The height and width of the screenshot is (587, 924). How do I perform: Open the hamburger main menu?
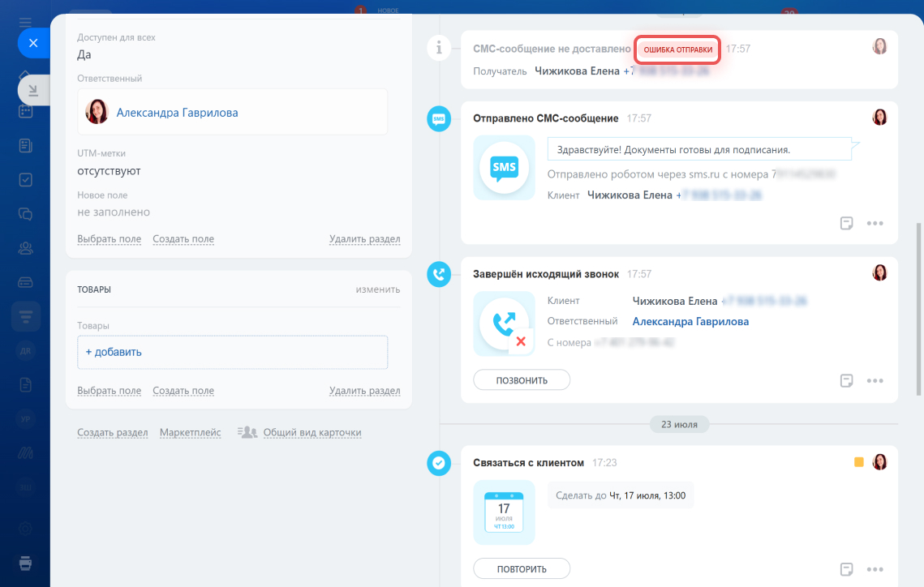[25, 23]
